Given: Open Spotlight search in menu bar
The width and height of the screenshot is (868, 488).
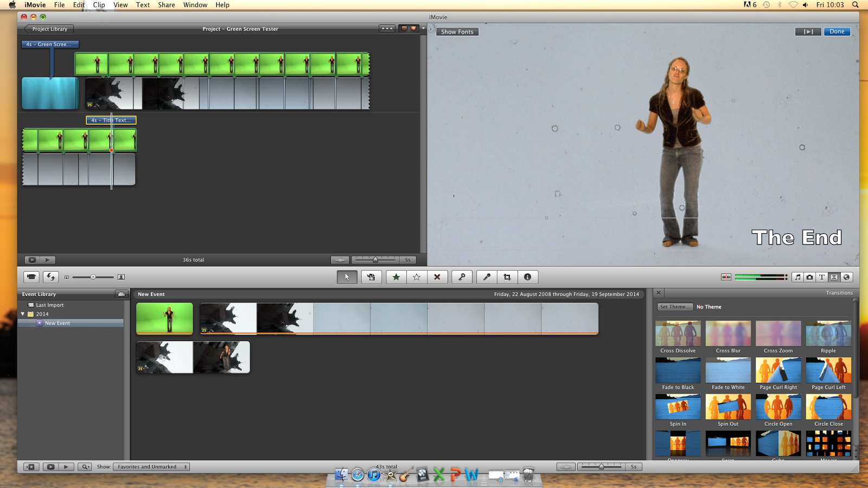Looking at the screenshot, I should click(856, 5).
